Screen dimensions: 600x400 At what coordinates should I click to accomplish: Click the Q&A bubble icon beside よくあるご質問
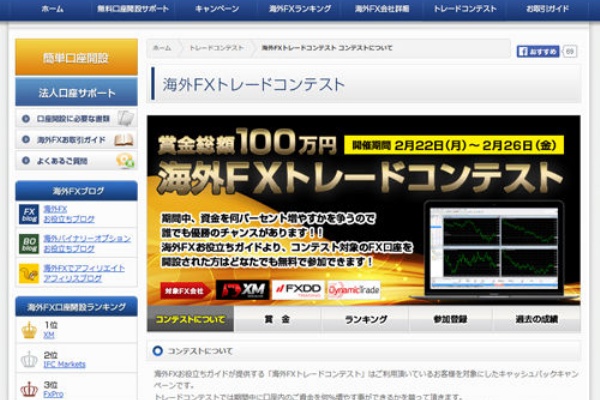tap(125, 160)
